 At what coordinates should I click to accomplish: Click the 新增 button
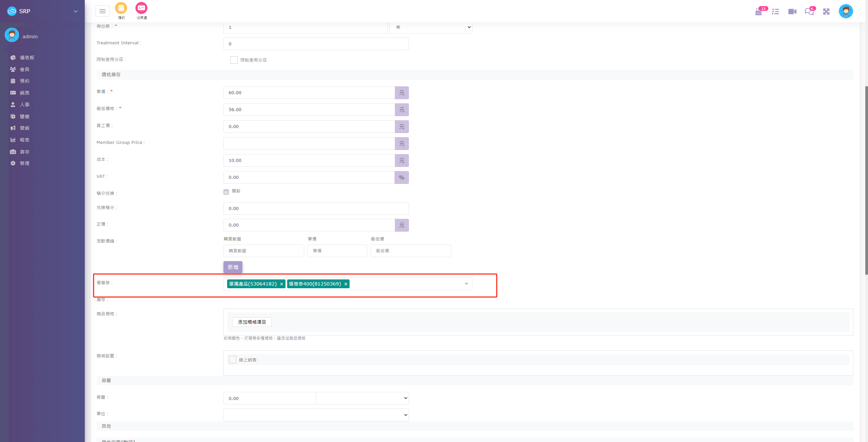[x=233, y=267]
